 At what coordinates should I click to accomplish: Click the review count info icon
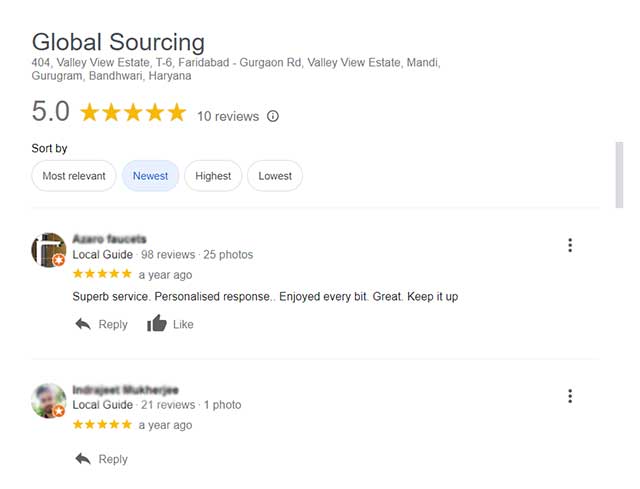(273, 116)
